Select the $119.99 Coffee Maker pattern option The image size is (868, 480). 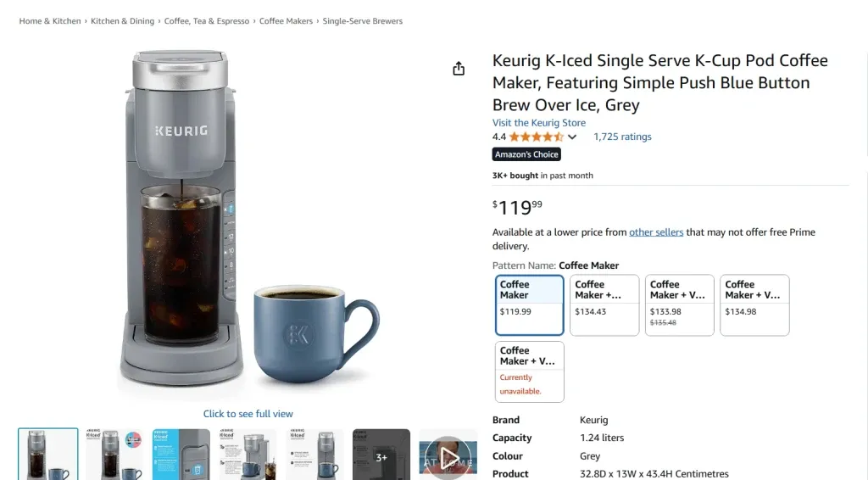click(529, 305)
